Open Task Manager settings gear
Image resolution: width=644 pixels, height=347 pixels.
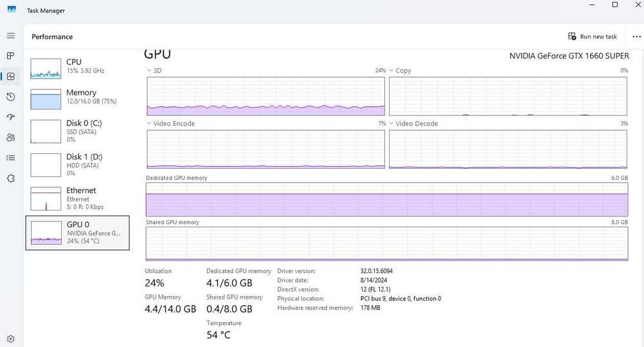(x=10, y=339)
